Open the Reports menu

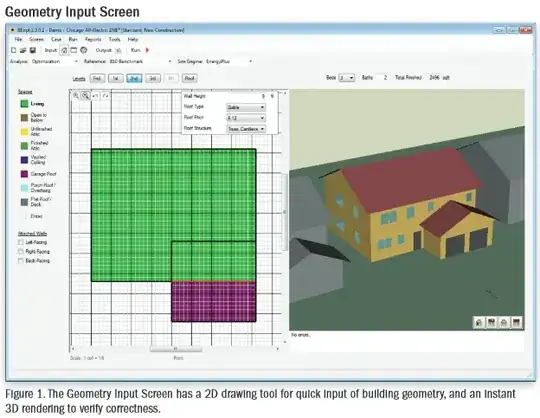93,40
